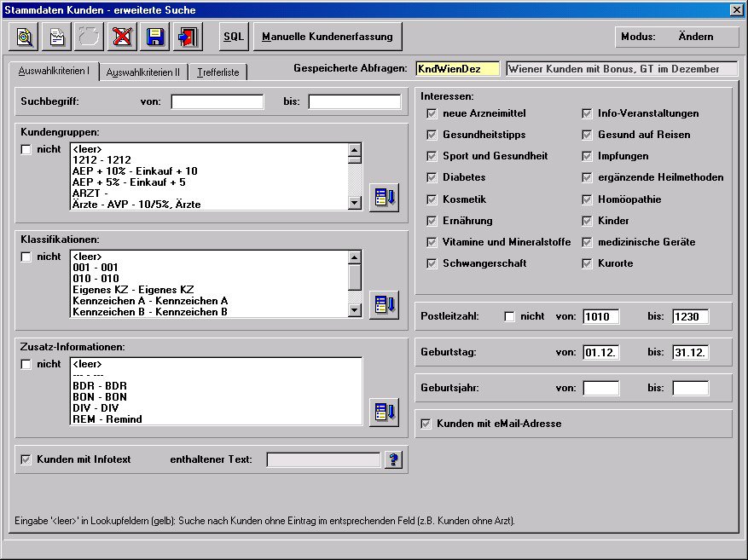The image size is (748, 560).
Task: Switch to the Auswahlkriterien II tab
Action: point(142,72)
